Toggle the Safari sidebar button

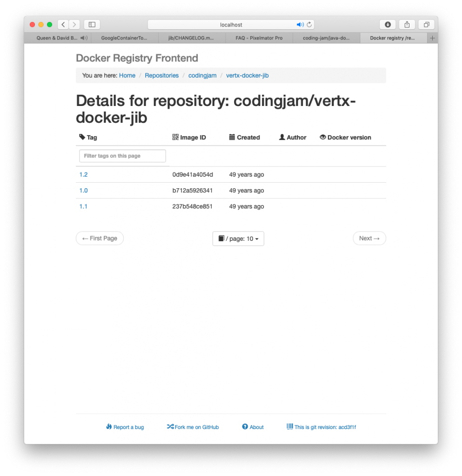[x=92, y=25]
